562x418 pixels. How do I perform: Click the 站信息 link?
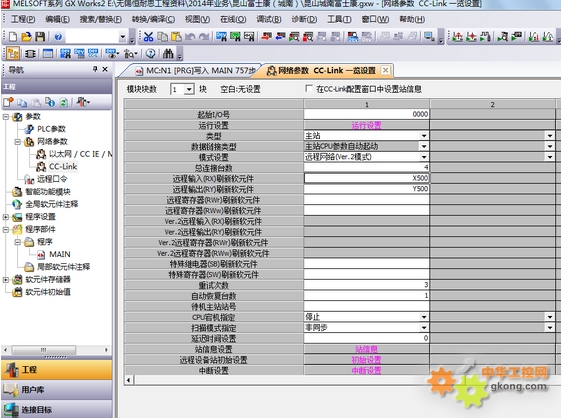[366, 349]
